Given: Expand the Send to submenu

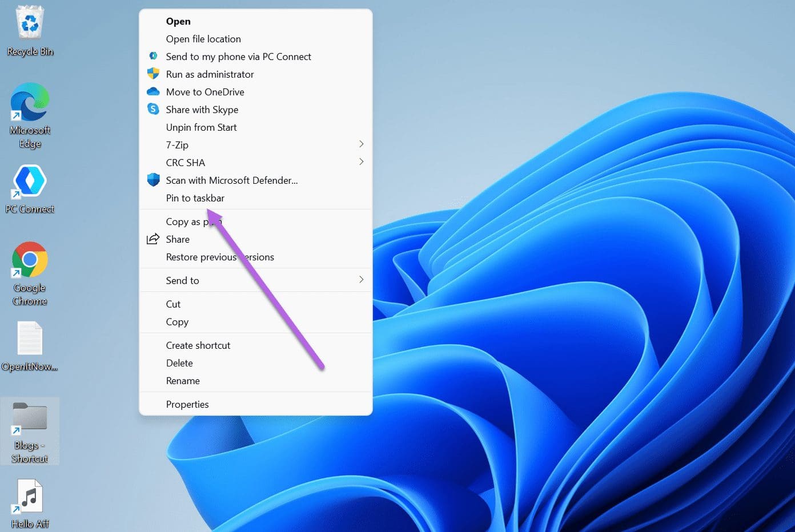Looking at the screenshot, I should [x=361, y=280].
